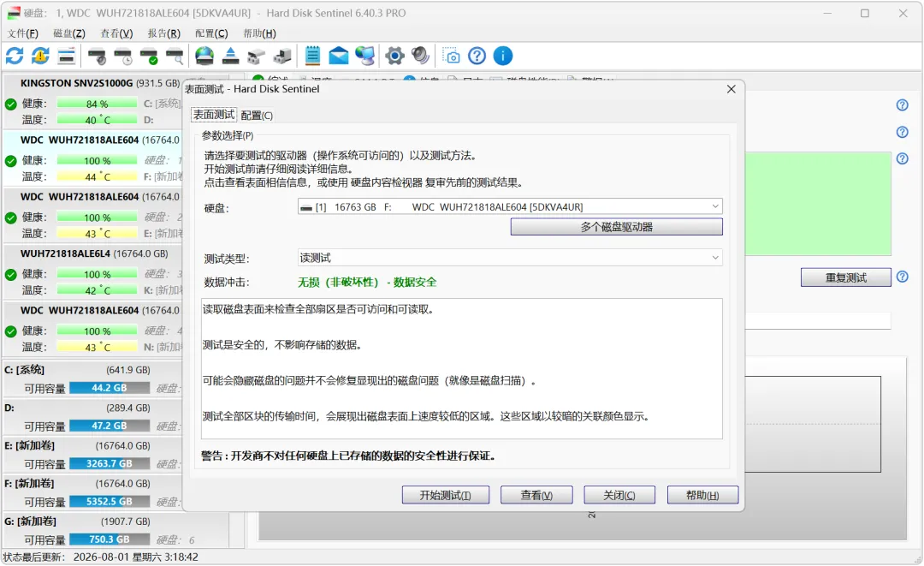Click the refresh icon with warning triangle
Screen dimensions: 924x566
click(40, 56)
